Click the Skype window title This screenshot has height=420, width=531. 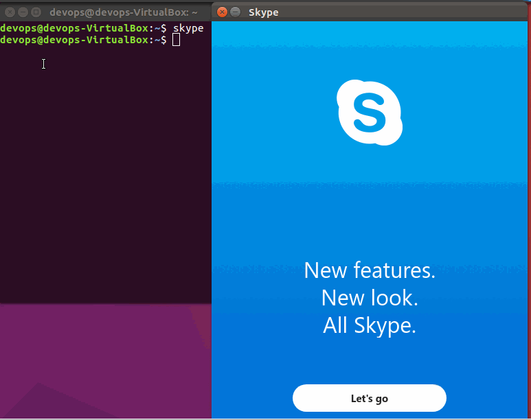pyautogui.click(x=264, y=12)
